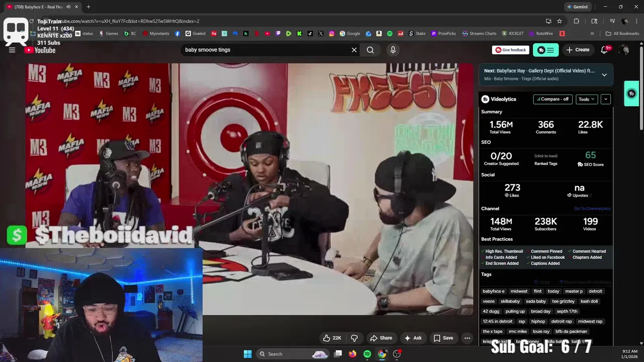Open X (Twitter) bookmark icon
644x362 pixels.
(321, 34)
